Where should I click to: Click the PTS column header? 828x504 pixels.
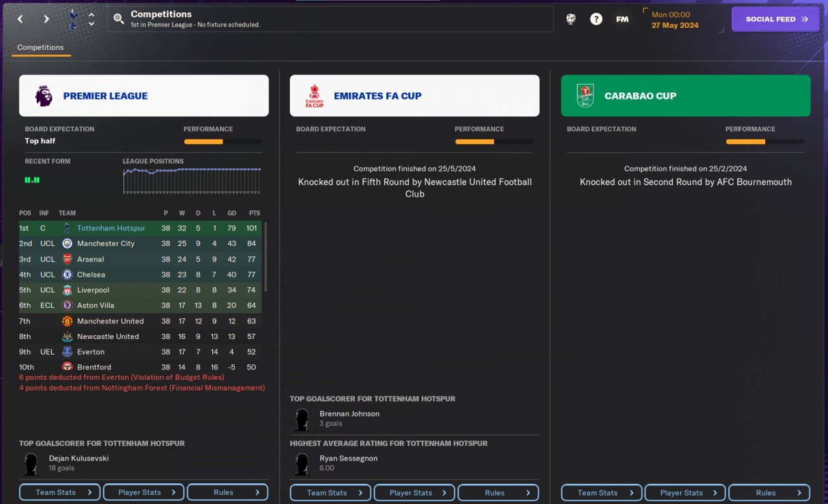pos(254,213)
